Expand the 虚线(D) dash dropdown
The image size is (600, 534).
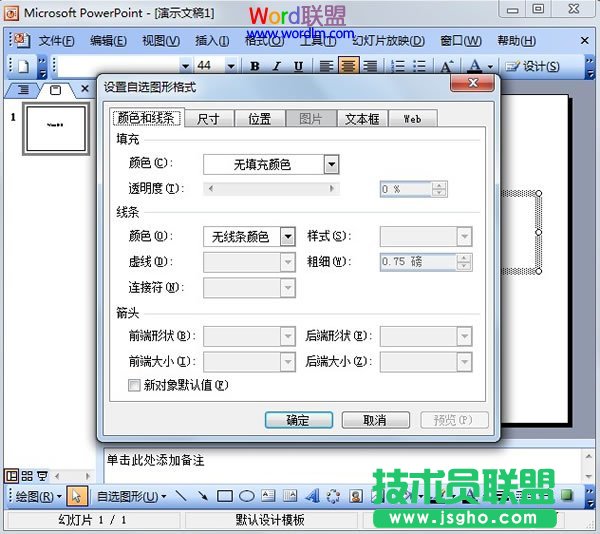[x=288, y=262]
